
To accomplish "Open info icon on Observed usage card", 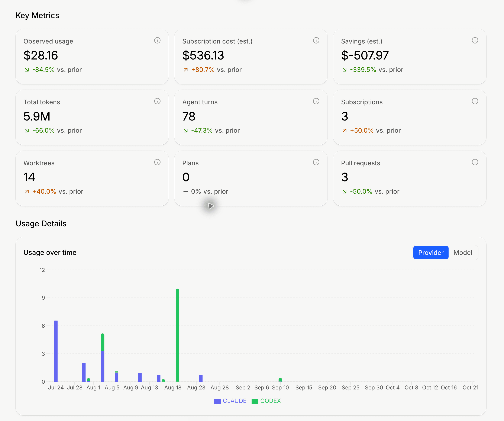I will tap(157, 41).
